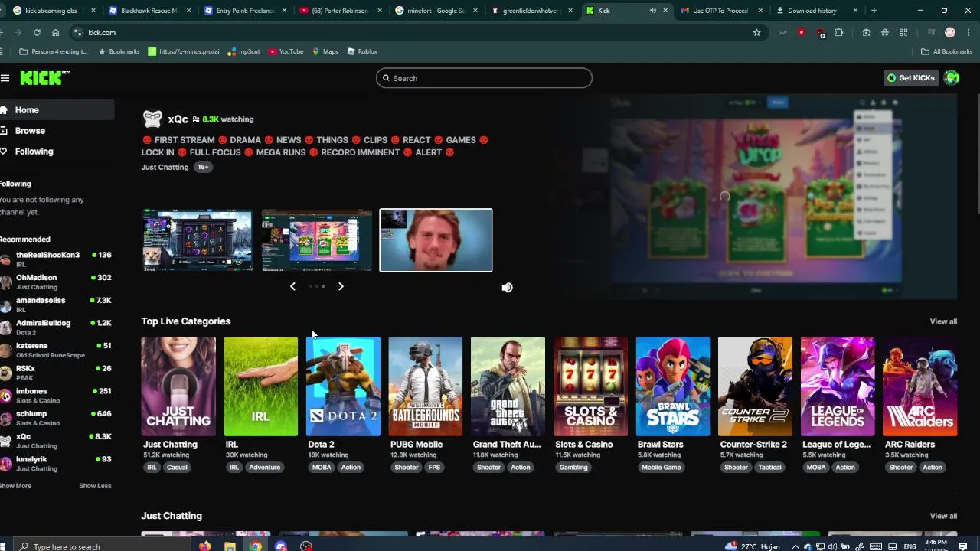Open the Brawl Stars category card
Viewport: 980px width, 551px height.
tap(673, 386)
